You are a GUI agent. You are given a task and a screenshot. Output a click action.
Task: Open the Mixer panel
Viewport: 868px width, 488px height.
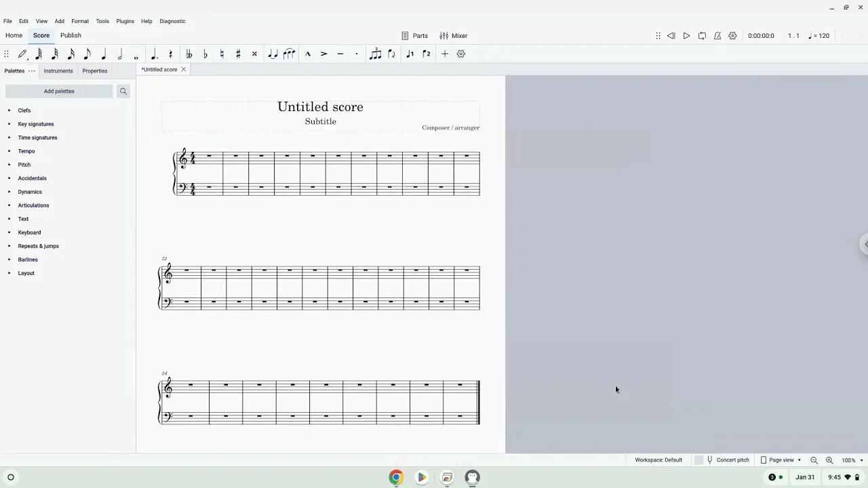[454, 35]
